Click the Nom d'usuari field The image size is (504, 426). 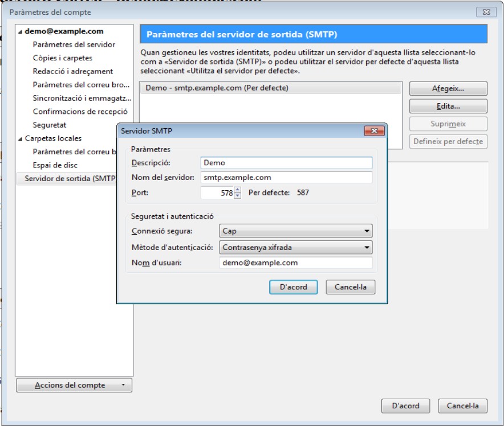click(296, 263)
